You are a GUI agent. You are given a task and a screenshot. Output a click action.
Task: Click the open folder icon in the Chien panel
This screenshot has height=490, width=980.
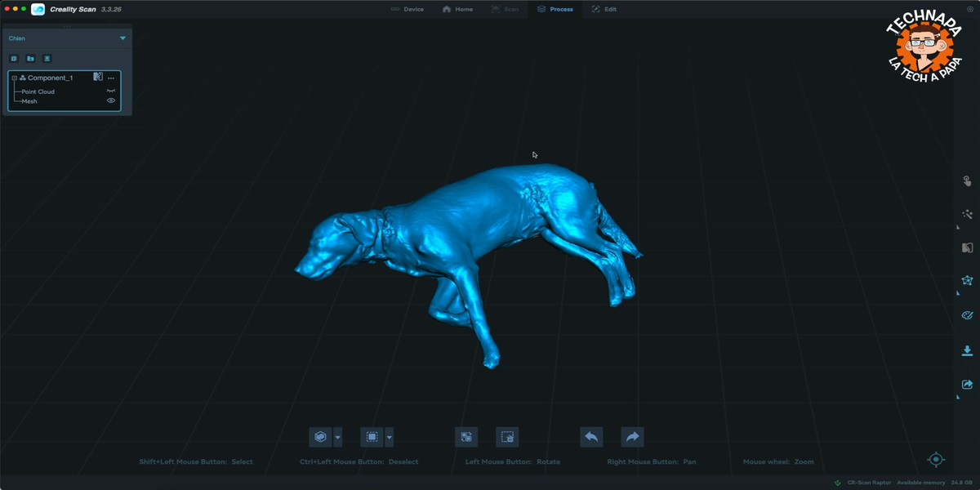(30, 59)
